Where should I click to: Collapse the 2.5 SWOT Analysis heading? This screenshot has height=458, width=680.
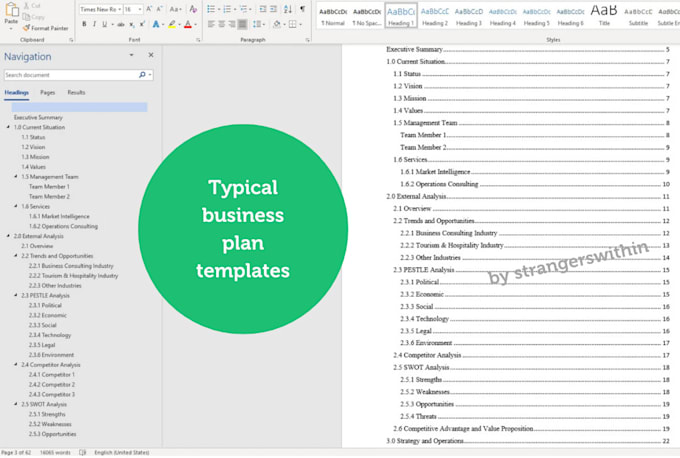pos(16,404)
